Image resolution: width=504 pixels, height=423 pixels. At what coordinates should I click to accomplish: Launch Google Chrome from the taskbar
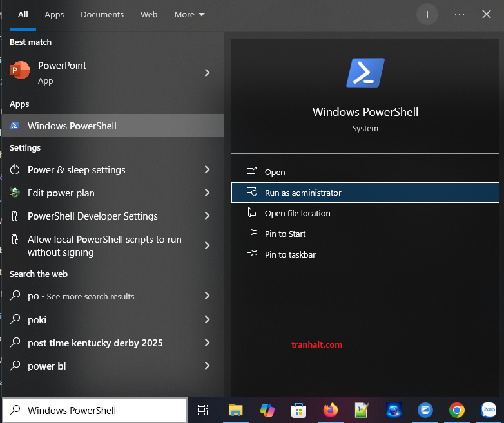(x=457, y=410)
